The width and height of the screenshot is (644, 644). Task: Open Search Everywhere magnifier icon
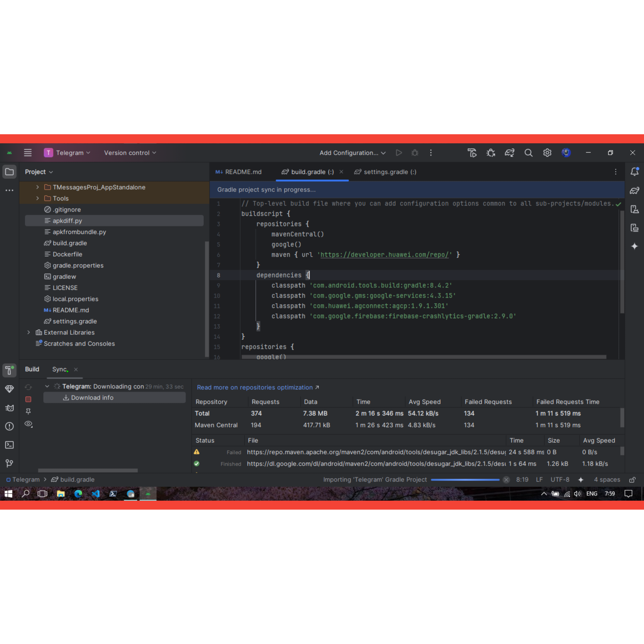pos(528,153)
